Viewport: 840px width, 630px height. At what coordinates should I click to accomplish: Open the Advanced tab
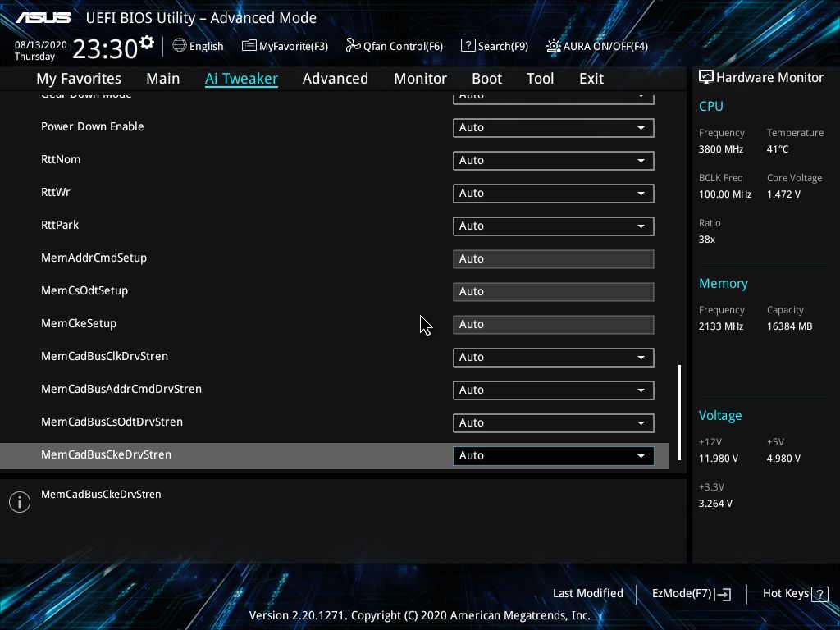click(x=336, y=79)
